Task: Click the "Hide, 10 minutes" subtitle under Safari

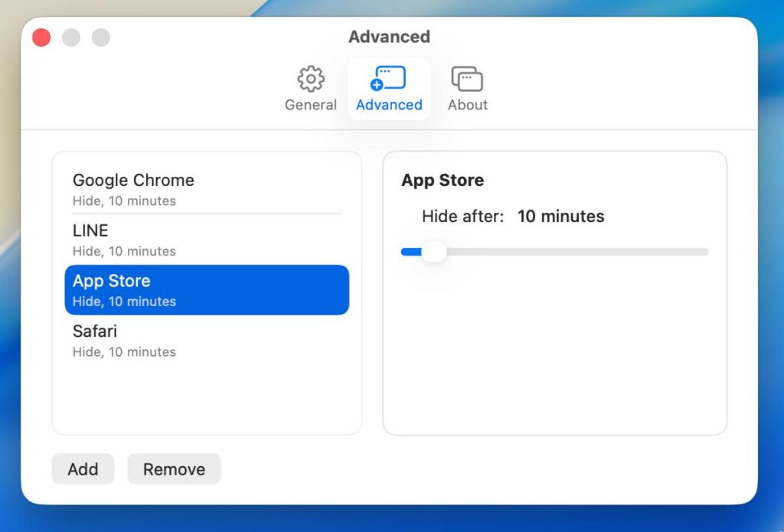Action: point(124,352)
